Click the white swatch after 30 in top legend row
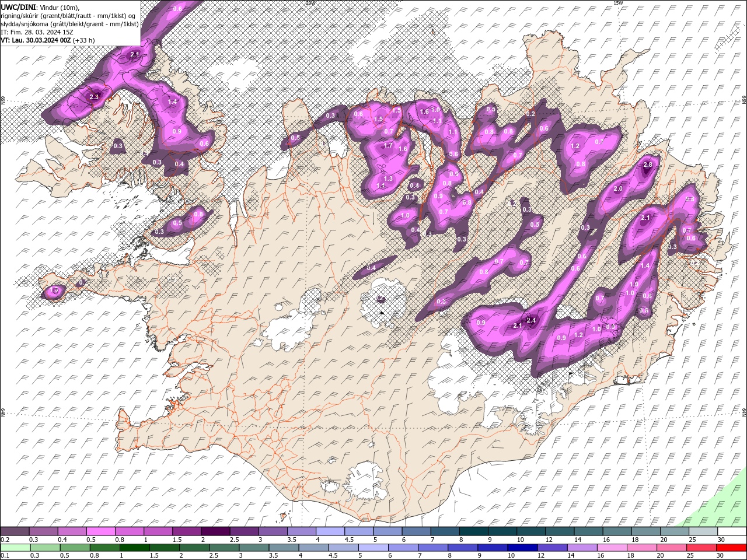This screenshot has width=747, height=560. tap(731, 531)
